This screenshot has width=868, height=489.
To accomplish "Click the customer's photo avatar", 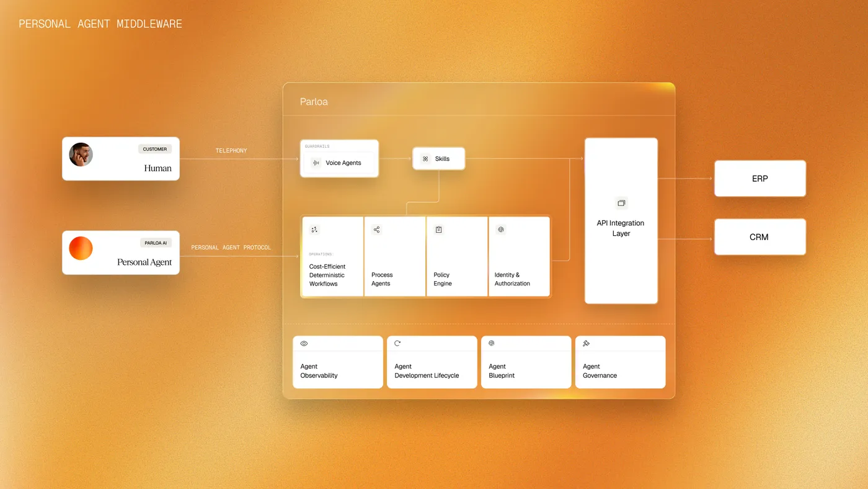I will 81,155.
